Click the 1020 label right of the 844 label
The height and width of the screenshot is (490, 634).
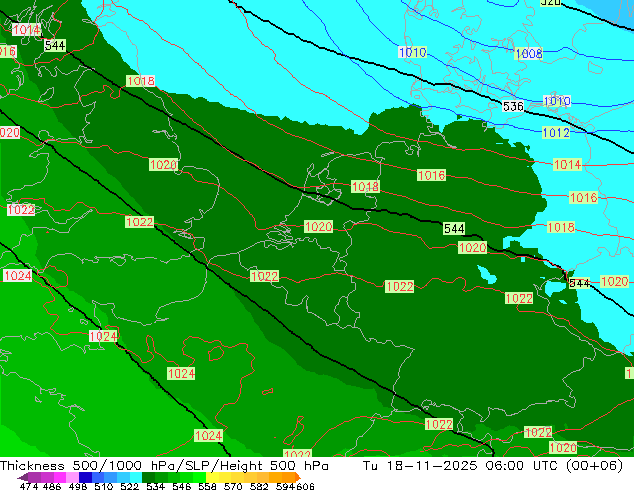614,281
